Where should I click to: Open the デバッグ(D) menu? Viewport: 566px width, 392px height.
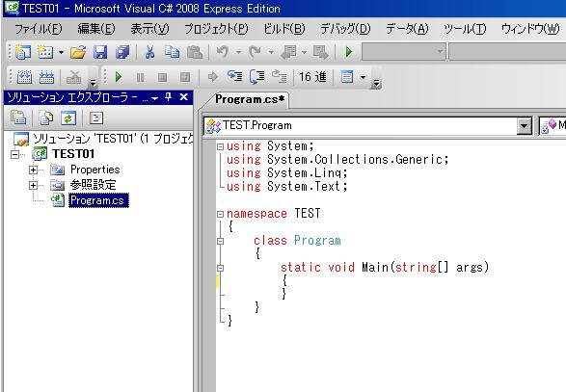click(345, 29)
